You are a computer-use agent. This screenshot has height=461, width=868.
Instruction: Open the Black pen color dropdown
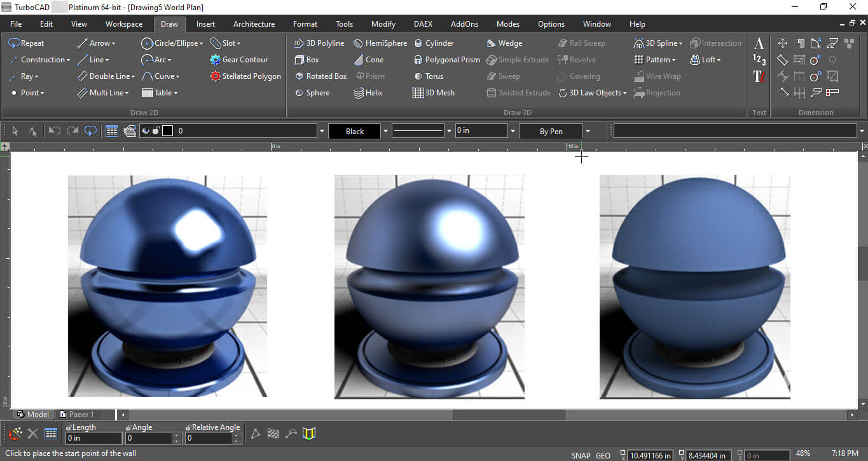(x=385, y=131)
